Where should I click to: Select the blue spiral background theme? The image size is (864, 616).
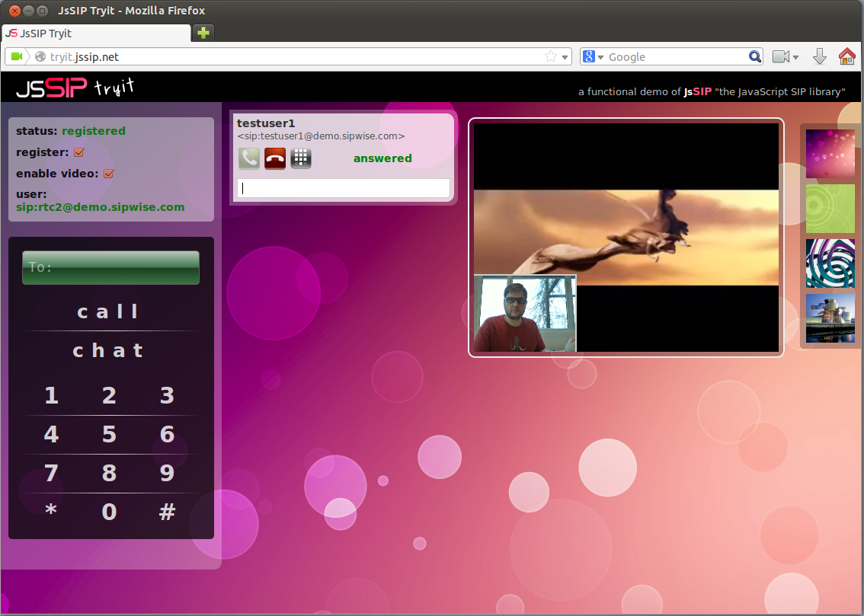tap(830, 263)
